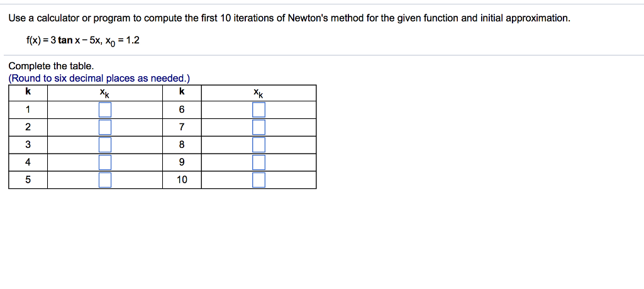Select the x_k input field for k = 3
Screen dimensions: 644x289
tap(105, 145)
